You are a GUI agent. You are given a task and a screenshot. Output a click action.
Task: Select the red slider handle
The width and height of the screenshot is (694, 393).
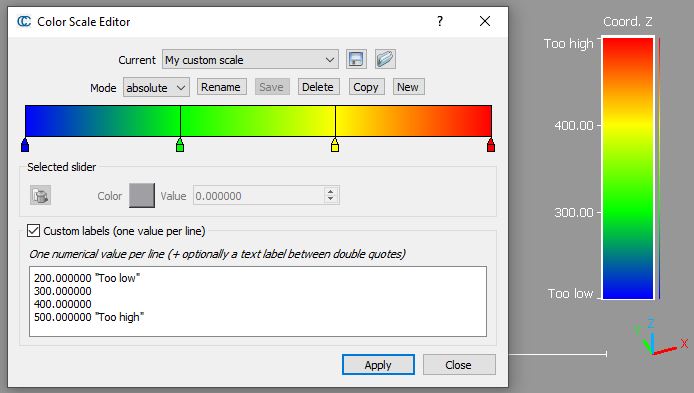490,145
